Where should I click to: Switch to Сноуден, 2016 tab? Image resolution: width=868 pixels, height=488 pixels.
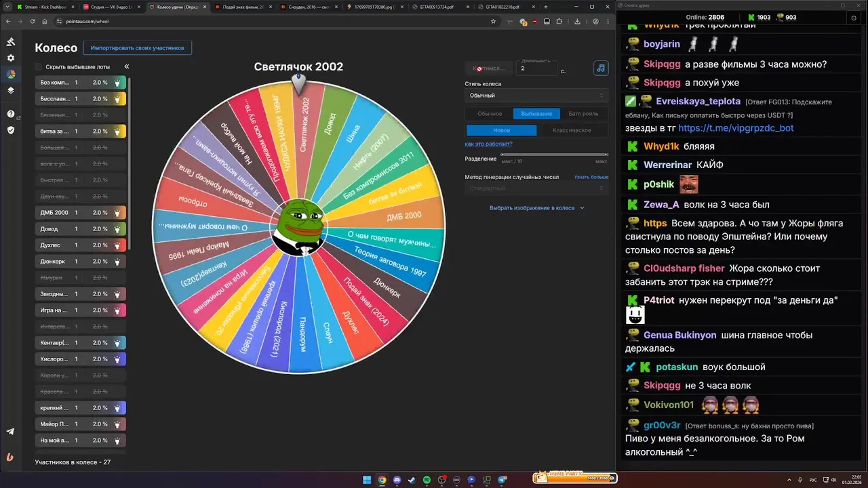[x=307, y=6]
